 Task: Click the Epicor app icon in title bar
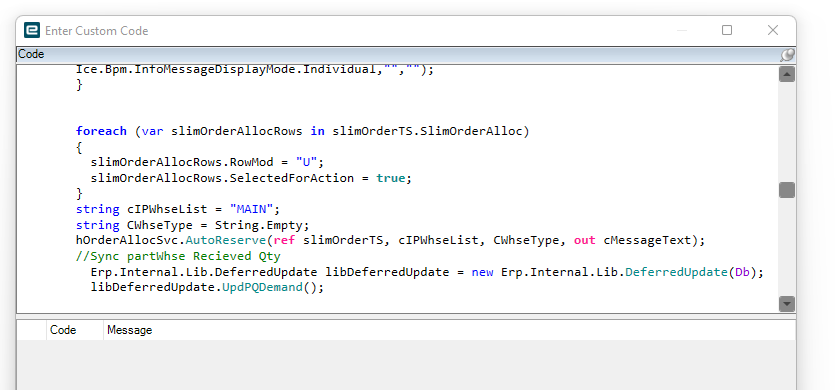click(x=32, y=30)
